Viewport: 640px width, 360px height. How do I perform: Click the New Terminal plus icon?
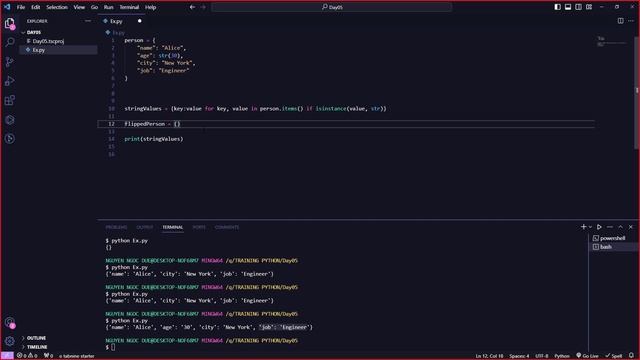click(583, 227)
